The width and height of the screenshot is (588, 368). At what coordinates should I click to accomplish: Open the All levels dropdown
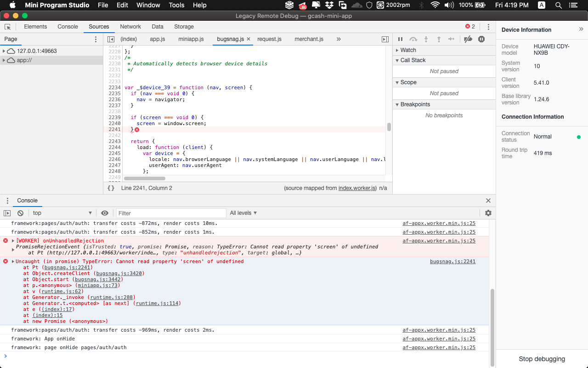pyautogui.click(x=243, y=213)
